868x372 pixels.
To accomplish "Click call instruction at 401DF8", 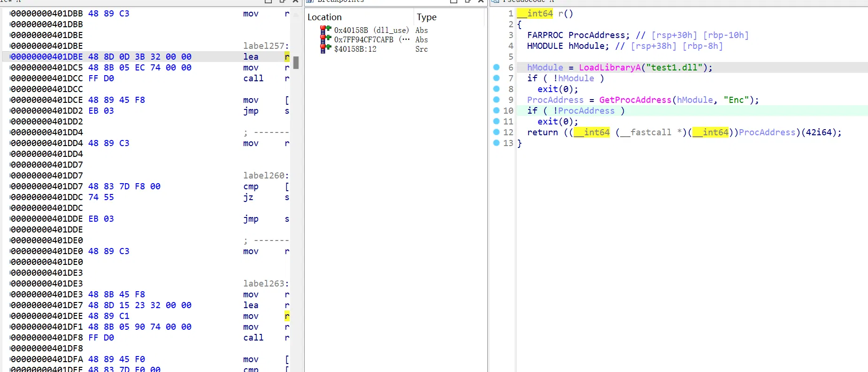I will [x=253, y=338].
